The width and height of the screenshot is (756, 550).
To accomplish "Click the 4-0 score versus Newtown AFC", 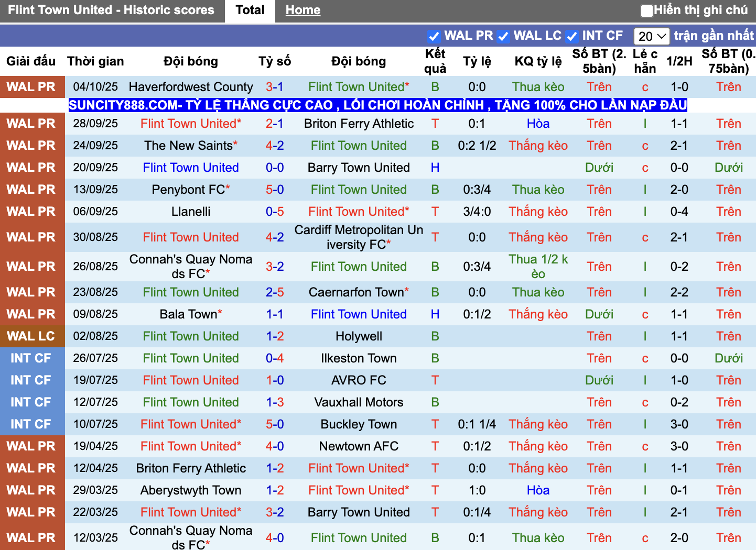I will coord(275,446).
